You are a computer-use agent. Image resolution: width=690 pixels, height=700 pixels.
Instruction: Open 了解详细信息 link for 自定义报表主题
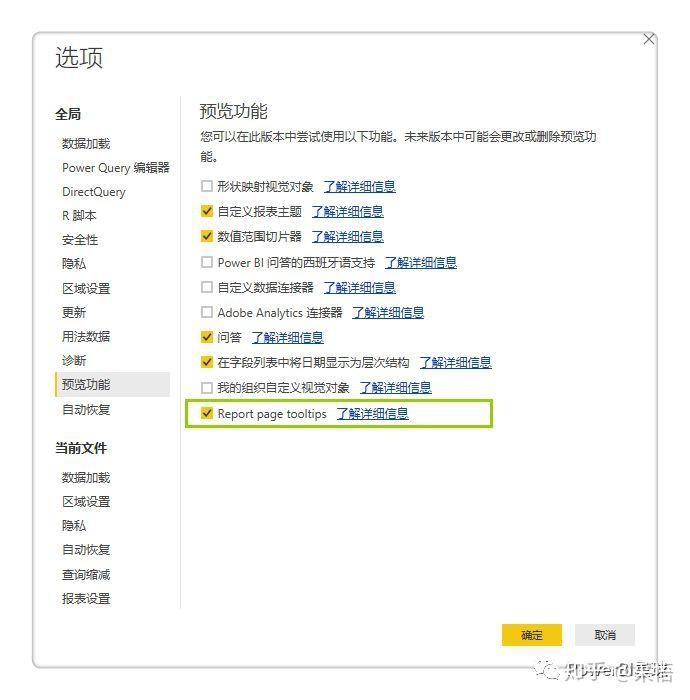347,211
